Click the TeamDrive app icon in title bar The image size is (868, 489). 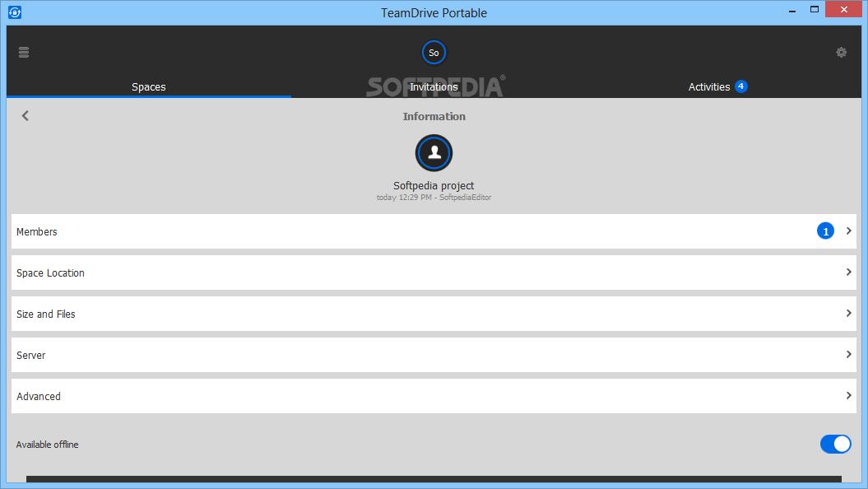point(15,12)
